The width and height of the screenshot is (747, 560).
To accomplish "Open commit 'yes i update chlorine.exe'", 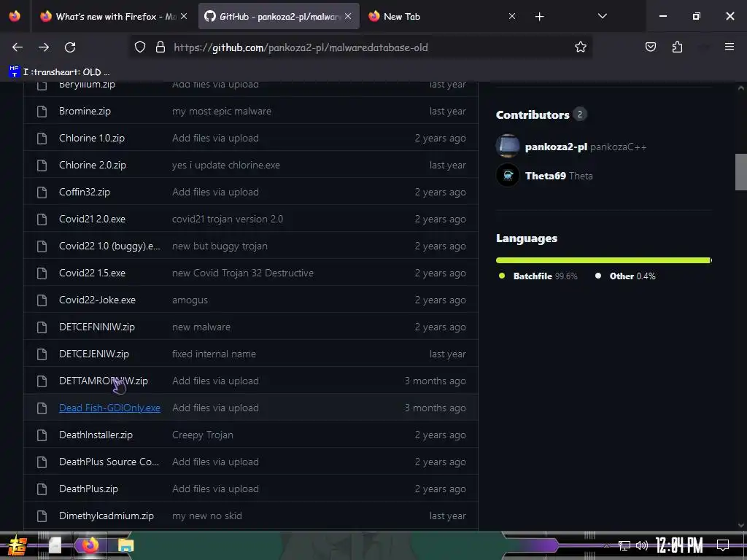I will coord(226,165).
